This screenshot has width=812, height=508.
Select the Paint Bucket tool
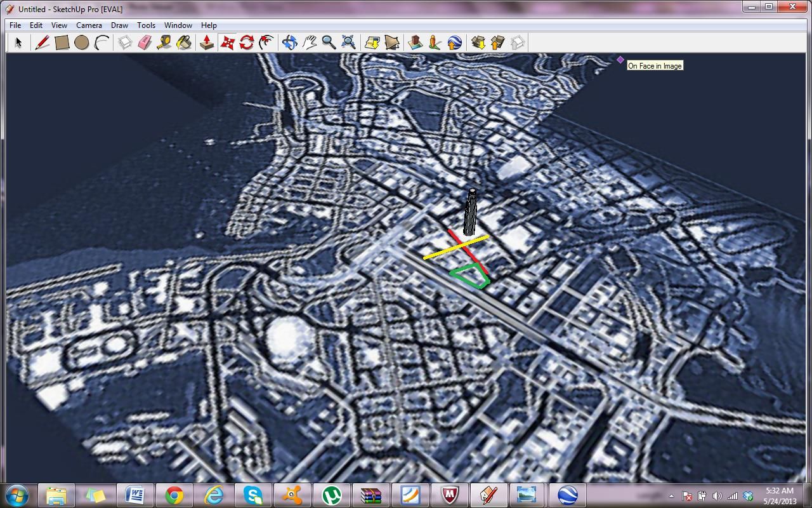(184, 43)
